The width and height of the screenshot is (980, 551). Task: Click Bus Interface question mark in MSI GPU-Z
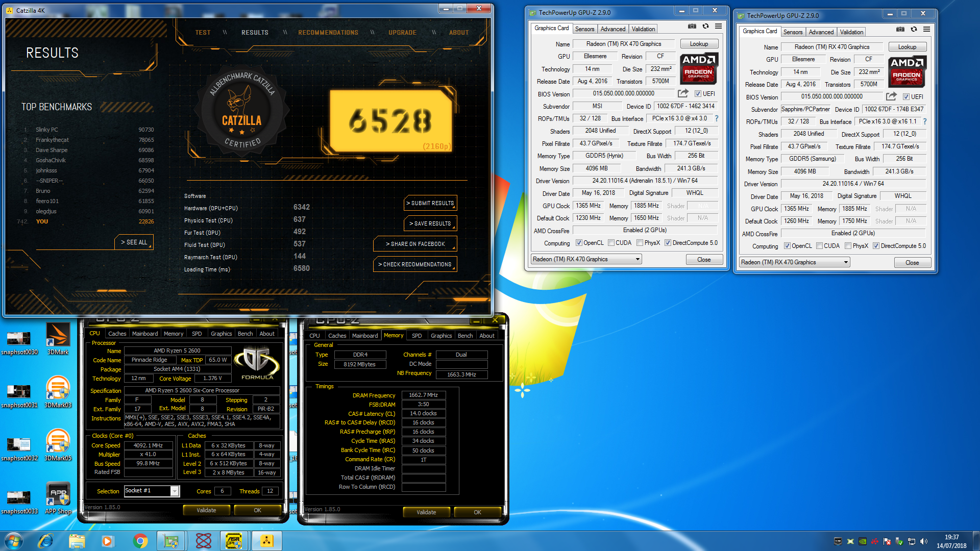click(717, 118)
